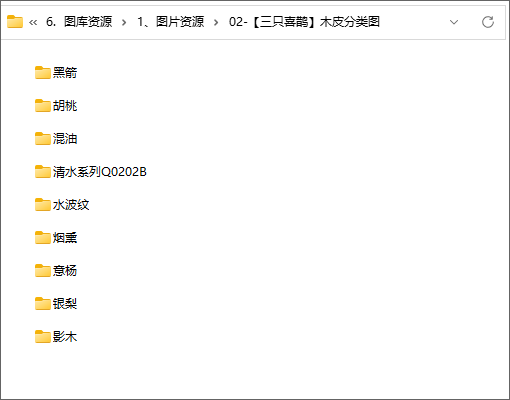Click the address bar folder icon
The height and width of the screenshot is (400, 510).
15,22
